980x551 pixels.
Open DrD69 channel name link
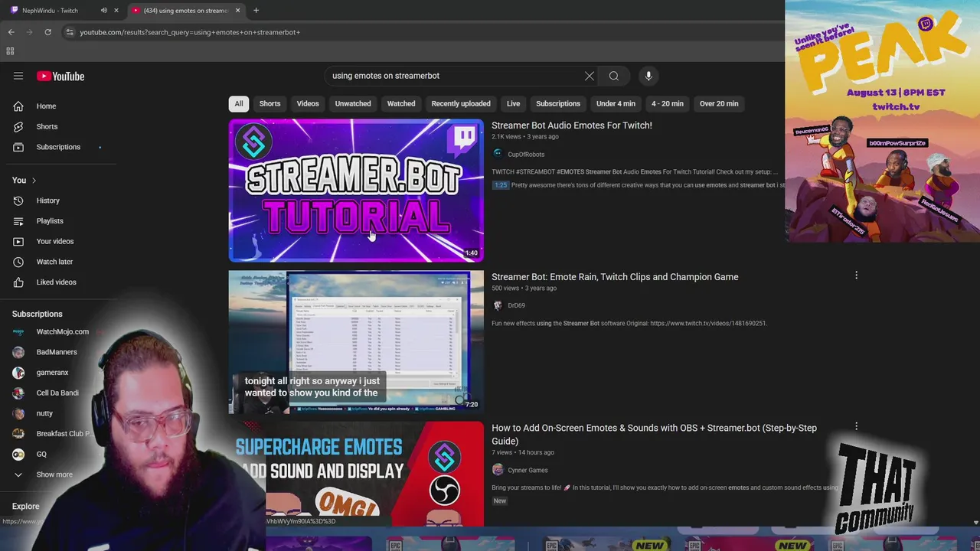(x=516, y=305)
